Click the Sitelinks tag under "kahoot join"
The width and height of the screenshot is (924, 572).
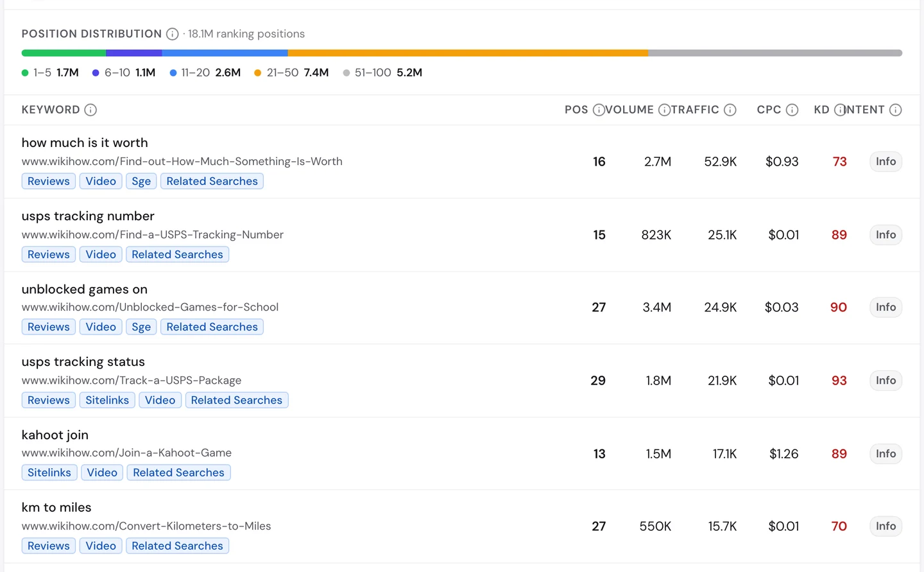[x=49, y=473]
